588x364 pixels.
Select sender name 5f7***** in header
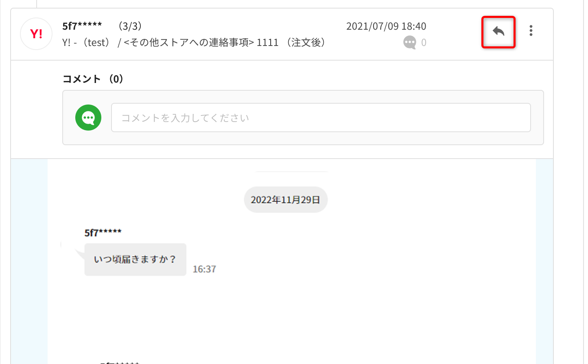(x=82, y=26)
